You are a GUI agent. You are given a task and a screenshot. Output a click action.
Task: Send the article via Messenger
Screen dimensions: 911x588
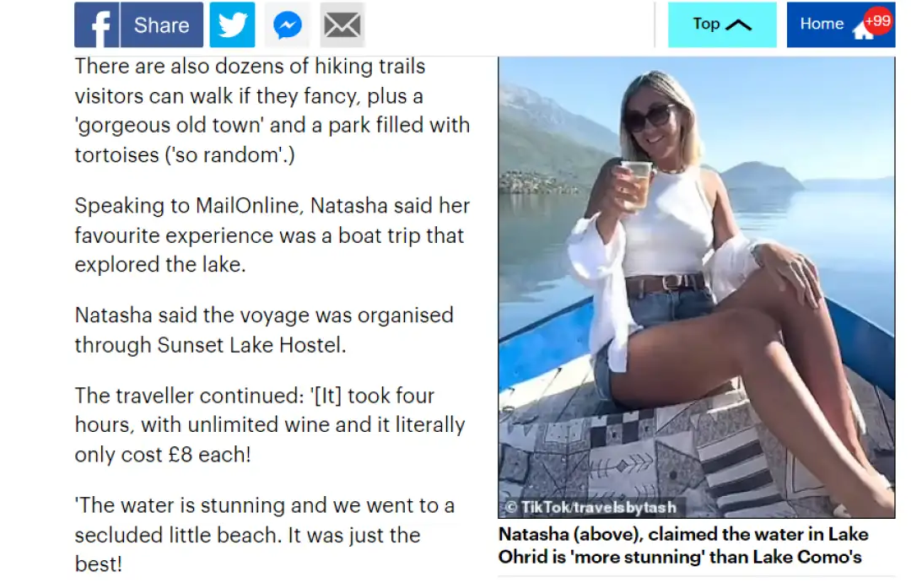point(288,25)
